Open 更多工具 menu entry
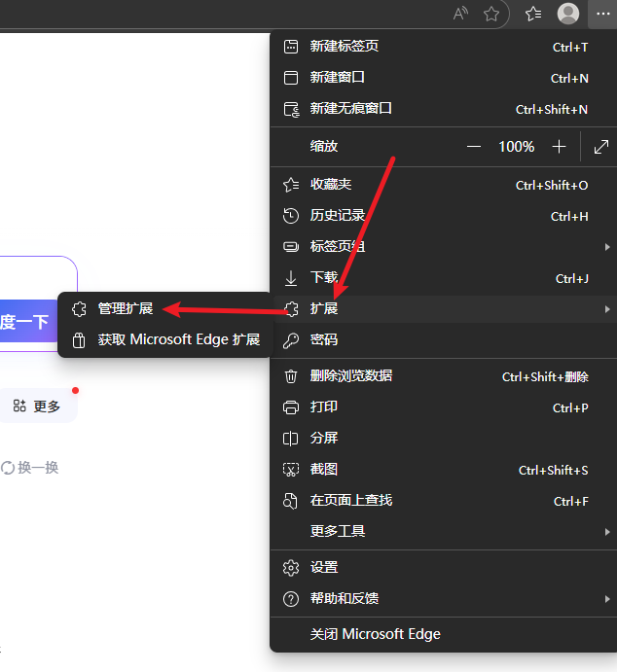The width and height of the screenshot is (617, 672). tap(444, 532)
